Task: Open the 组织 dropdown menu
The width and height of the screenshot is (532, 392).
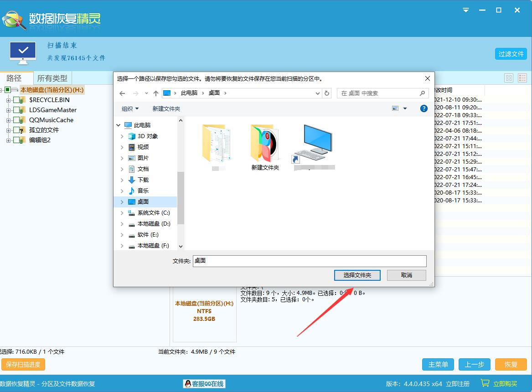Action: (x=130, y=109)
